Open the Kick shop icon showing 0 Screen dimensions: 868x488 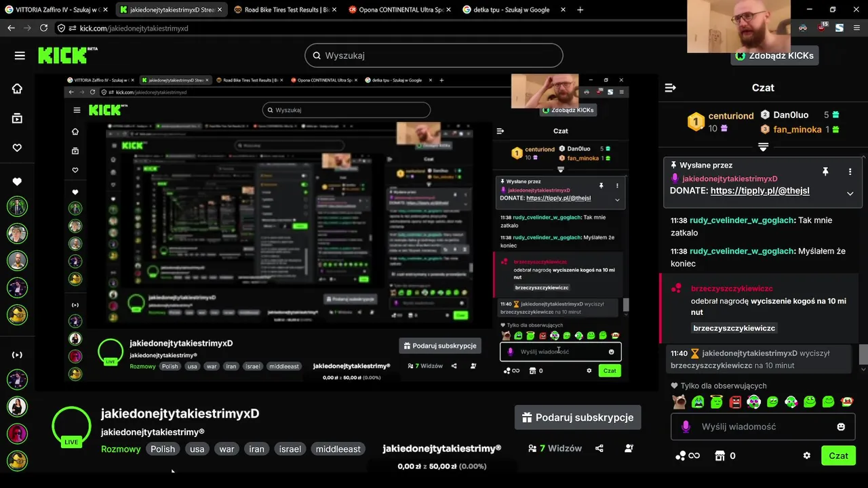[725, 456]
